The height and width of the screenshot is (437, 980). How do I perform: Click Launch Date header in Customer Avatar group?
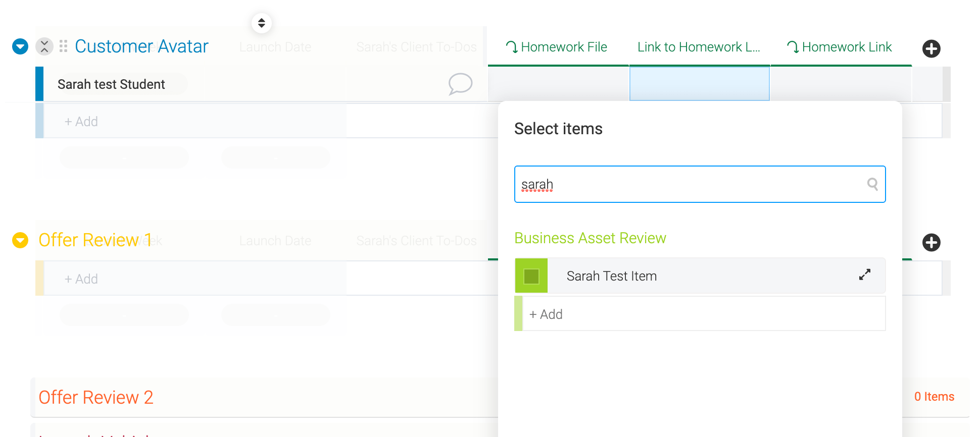tap(275, 47)
